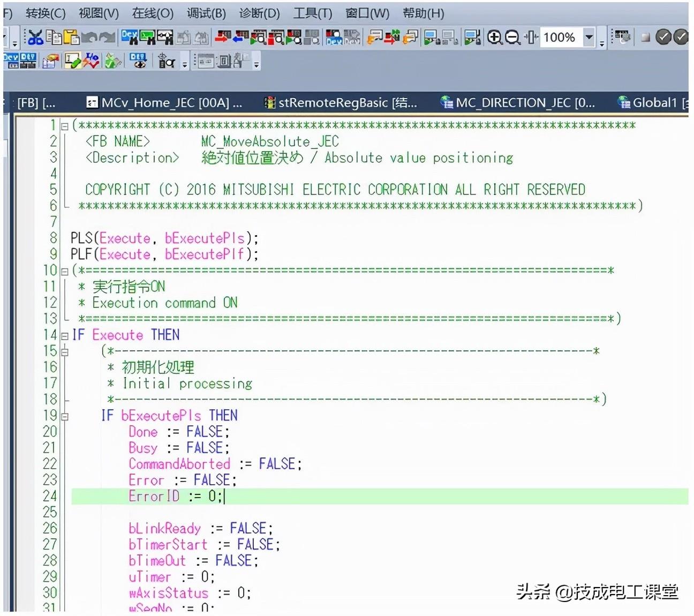694x616 pixels.
Task: Collapse the IF Execute block at line 14
Action: click(x=65, y=336)
